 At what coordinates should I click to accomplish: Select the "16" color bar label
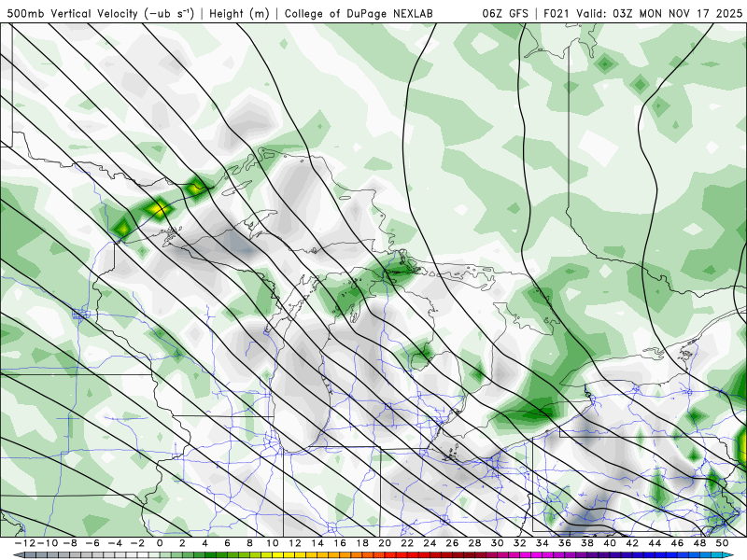(x=340, y=543)
